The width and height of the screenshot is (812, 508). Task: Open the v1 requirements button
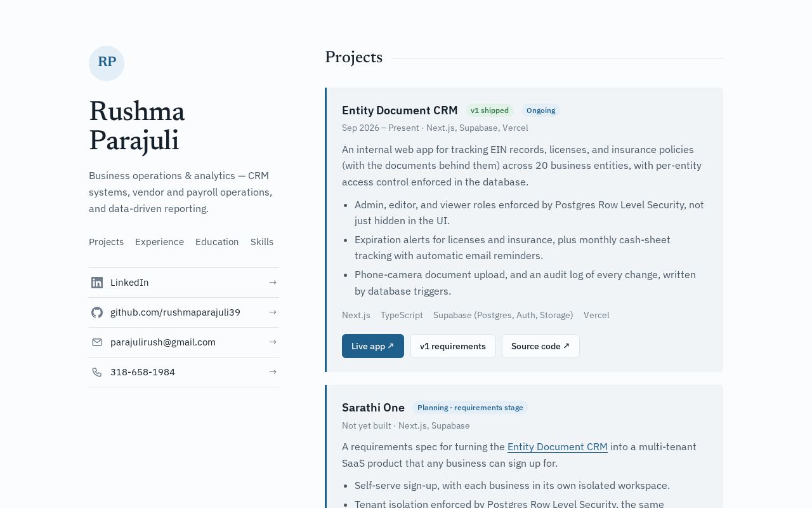(x=453, y=346)
